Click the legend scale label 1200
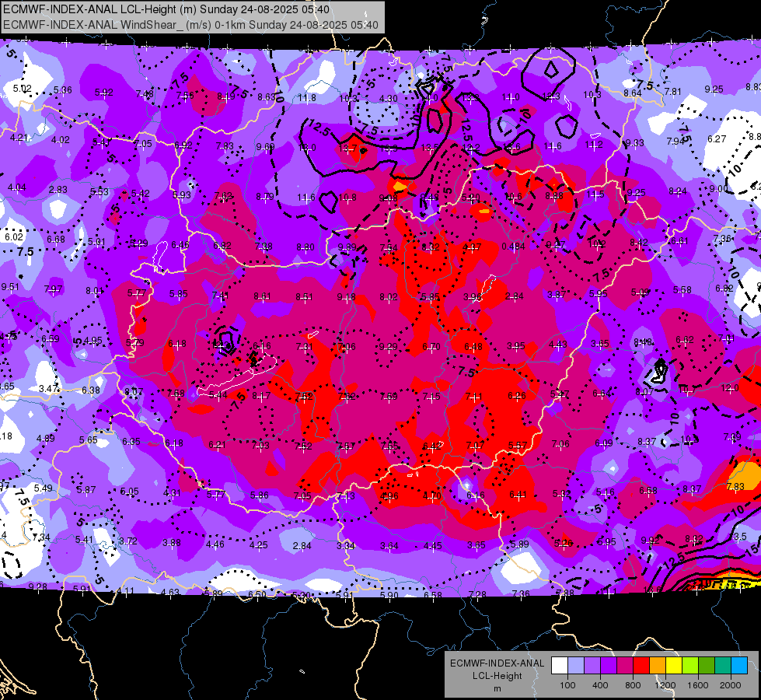 [x=665, y=685]
